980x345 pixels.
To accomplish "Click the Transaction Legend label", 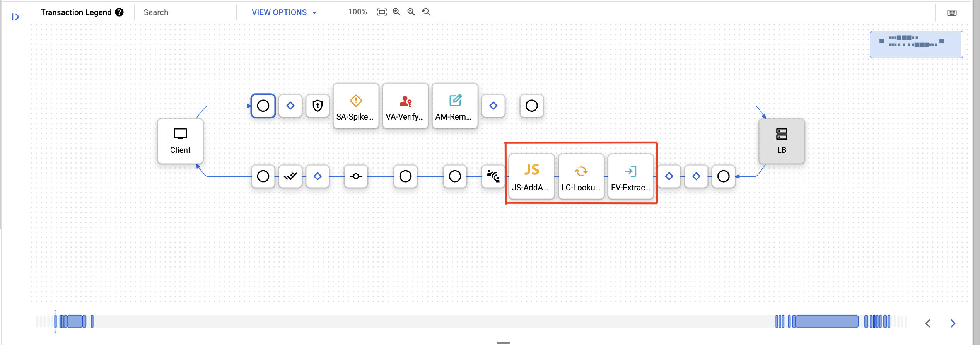I will click(x=76, y=12).
